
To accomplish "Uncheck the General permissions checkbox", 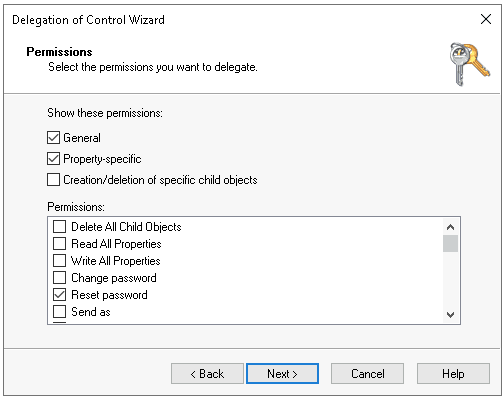I will pyautogui.click(x=53, y=138).
